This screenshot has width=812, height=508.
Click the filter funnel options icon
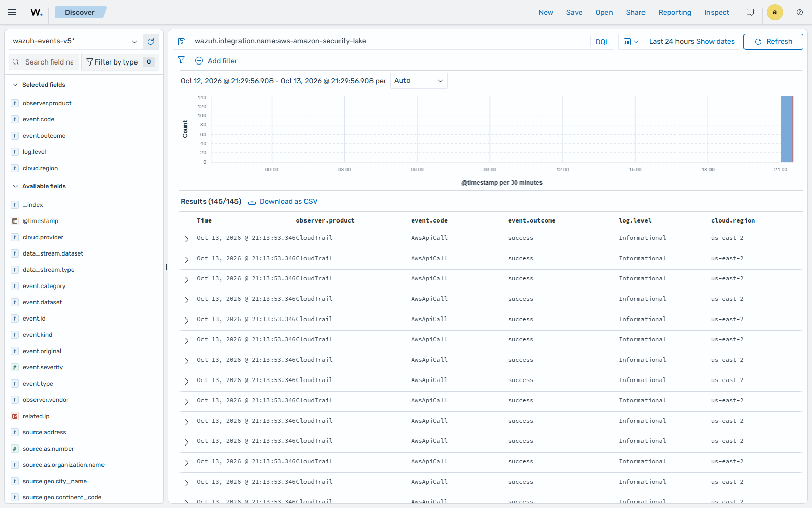(x=181, y=60)
